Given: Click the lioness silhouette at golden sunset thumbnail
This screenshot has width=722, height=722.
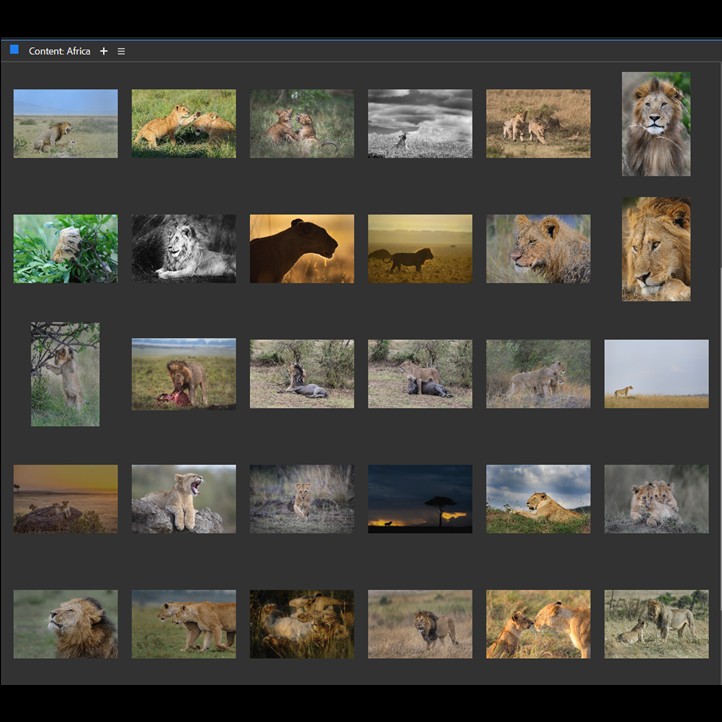Looking at the screenshot, I should tap(301, 248).
